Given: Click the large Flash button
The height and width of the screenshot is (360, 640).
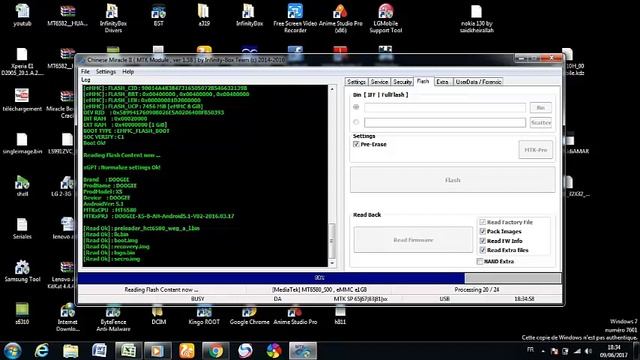Looking at the screenshot, I should [x=453, y=180].
